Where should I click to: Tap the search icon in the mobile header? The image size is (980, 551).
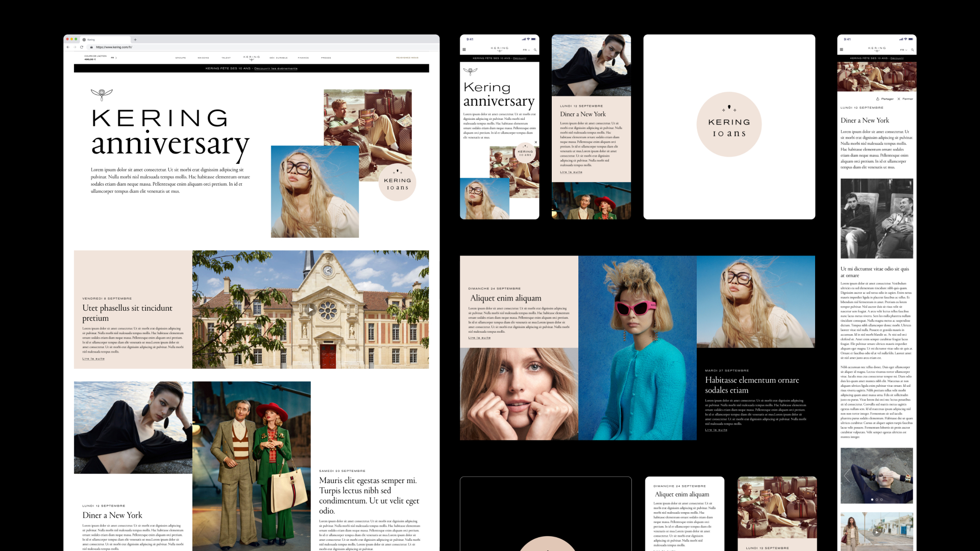535,50
